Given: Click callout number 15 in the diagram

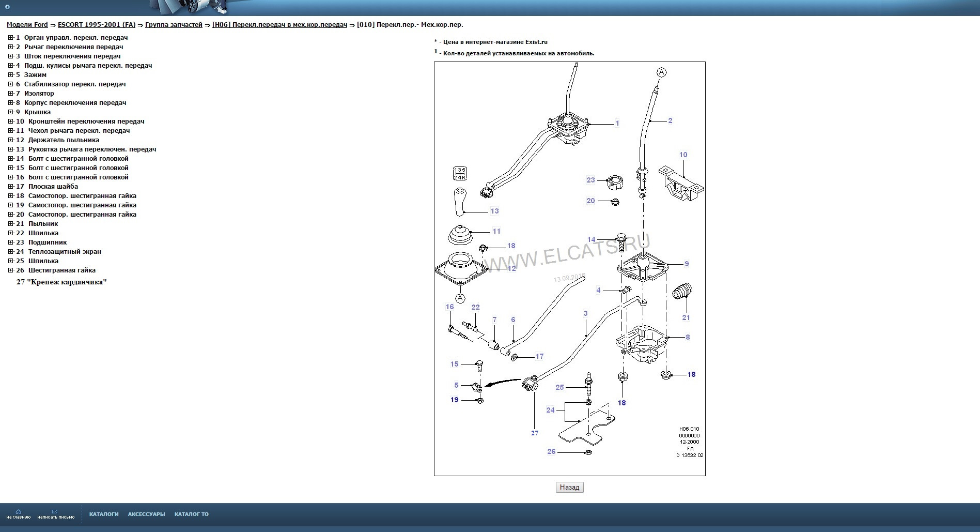Looking at the screenshot, I should click(x=455, y=364).
